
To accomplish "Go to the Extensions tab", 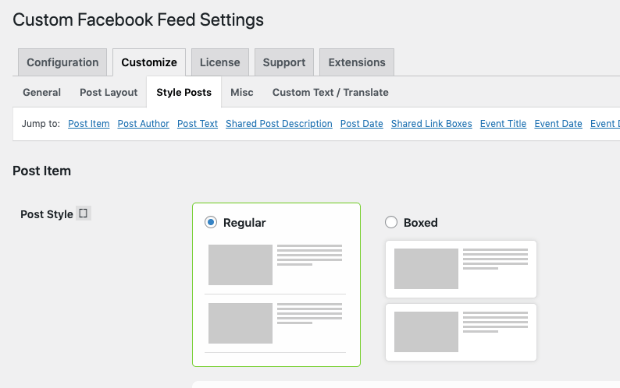I will 357,62.
